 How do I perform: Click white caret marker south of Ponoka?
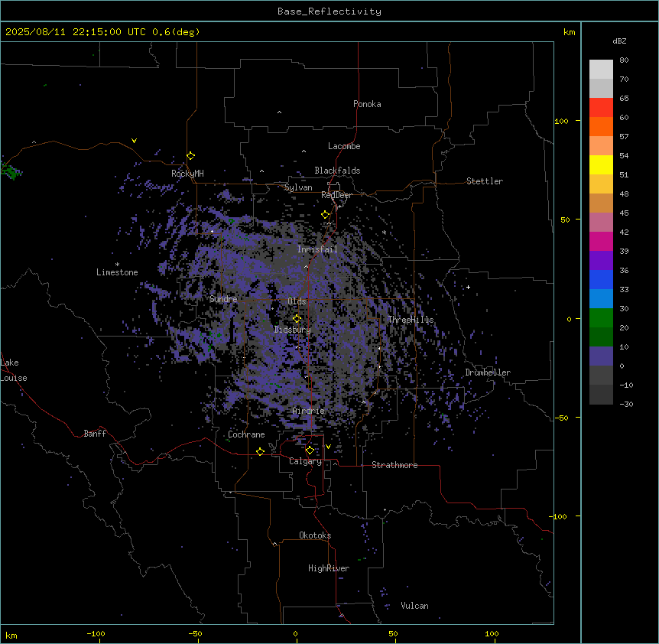pyautogui.click(x=280, y=112)
